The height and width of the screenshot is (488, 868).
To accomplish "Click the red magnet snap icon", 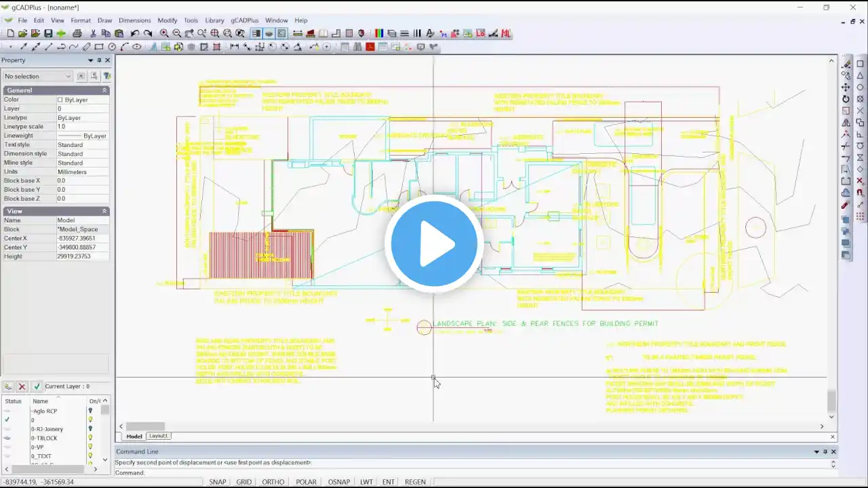I will [861, 192].
